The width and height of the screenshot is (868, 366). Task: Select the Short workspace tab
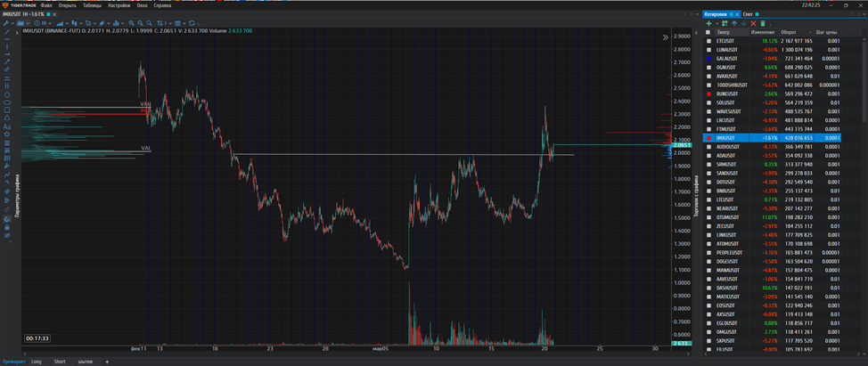coord(59,362)
